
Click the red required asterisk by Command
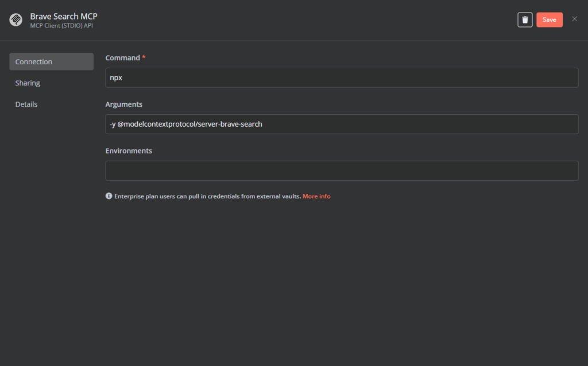coord(144,58)
